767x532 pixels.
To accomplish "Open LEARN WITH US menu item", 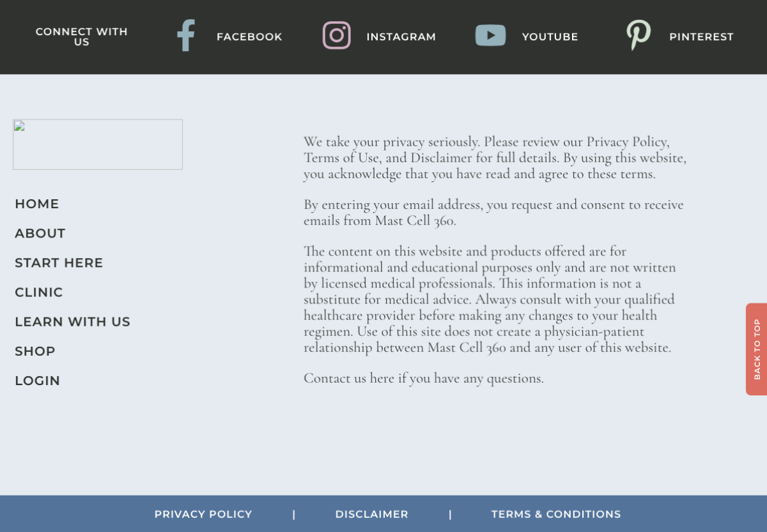I will pos(72,322).
